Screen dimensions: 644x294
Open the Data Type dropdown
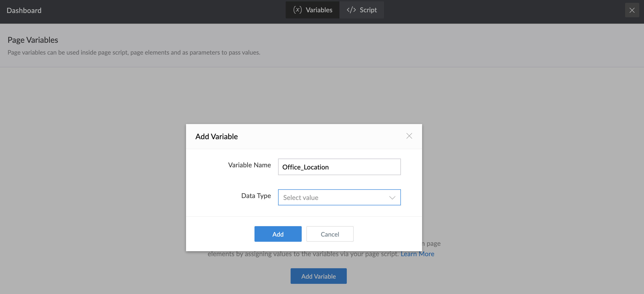339,197
